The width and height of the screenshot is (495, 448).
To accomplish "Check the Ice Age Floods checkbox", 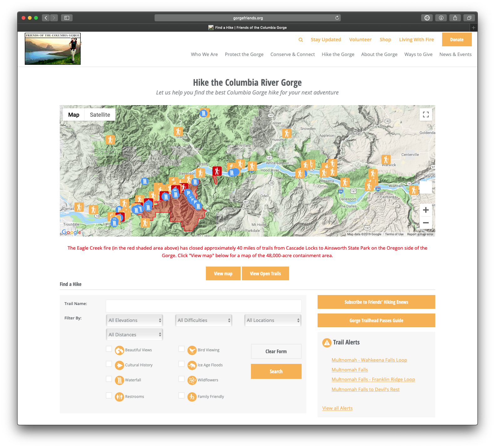I will pyautogui.click(x=181, y=364).
